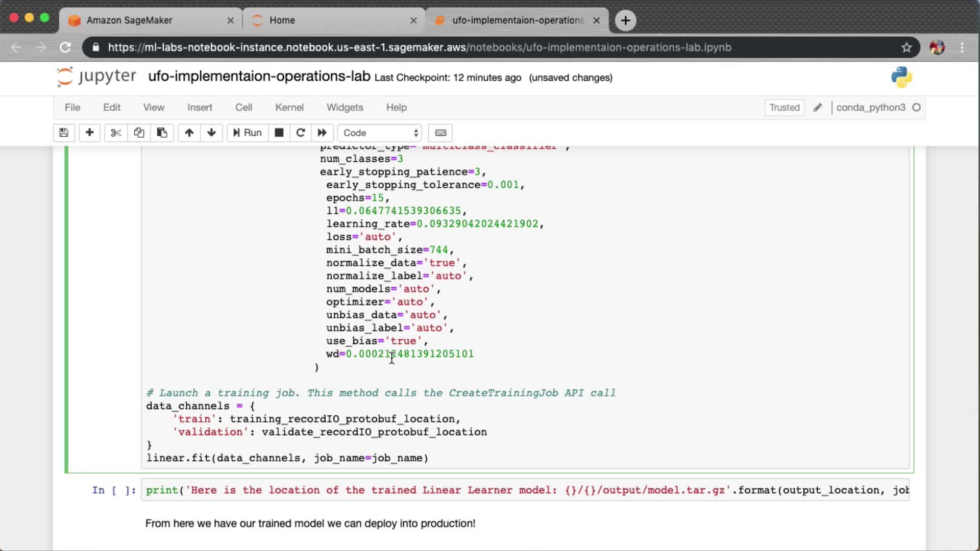Move selected cell down arrow
The width and height of the screenshot is (980, 551).
pos(211,133)
